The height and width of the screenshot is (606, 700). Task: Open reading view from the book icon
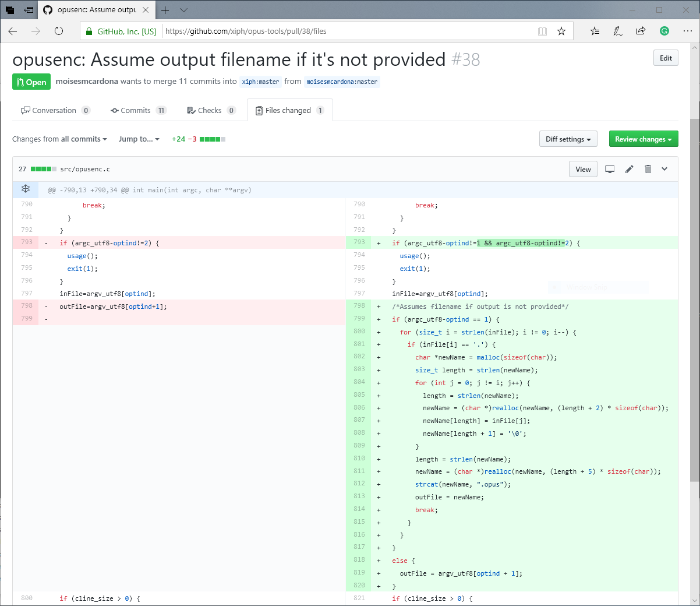[542, 31]
